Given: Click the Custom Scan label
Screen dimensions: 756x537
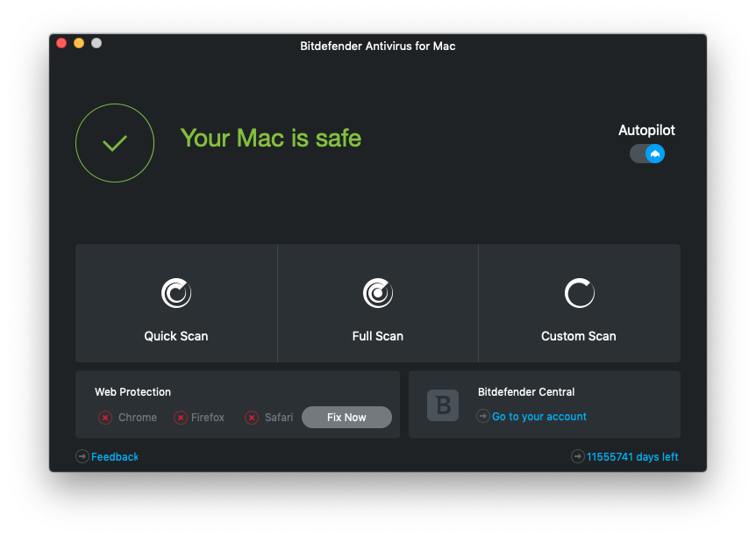Looking at the screenshot, I should 579,336.
